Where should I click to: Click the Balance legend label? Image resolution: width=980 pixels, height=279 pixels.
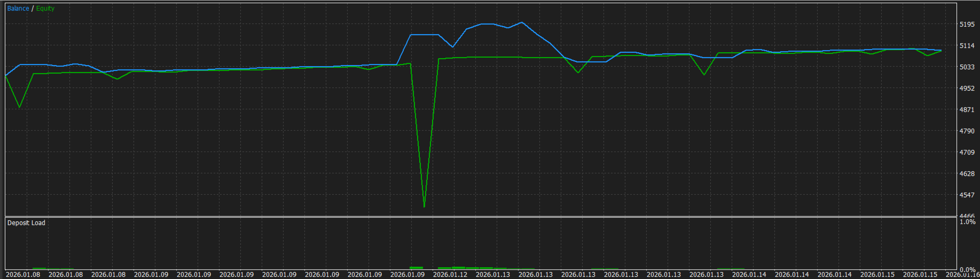click(x=18, y=9)
